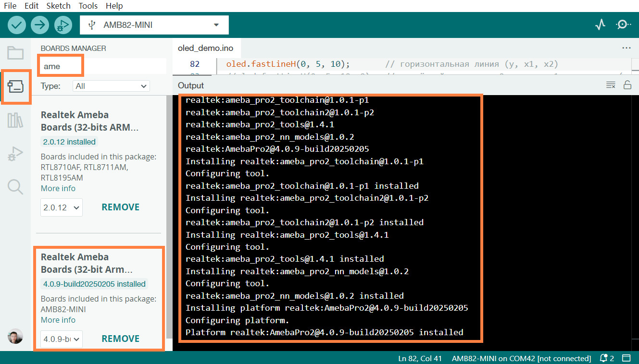Select the Boards Manager sidebar icon
The image size is (639, 364).
[x=15, y=86]
